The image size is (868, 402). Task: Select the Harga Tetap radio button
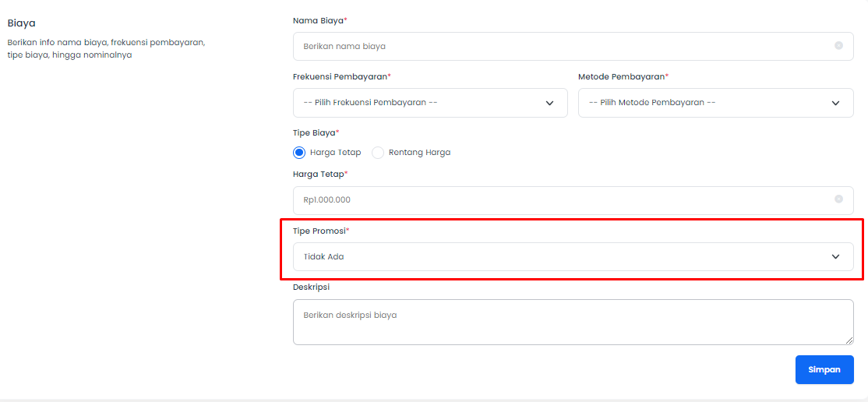coord(299,152)
